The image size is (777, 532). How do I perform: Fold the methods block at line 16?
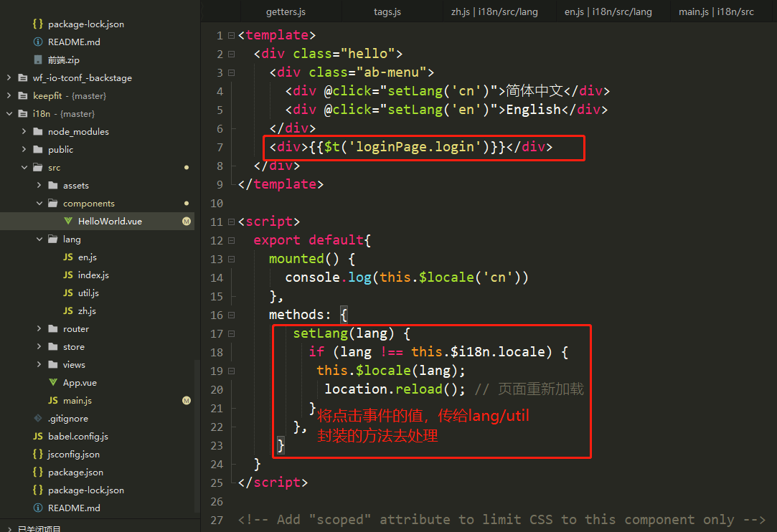tap(231, 315)
